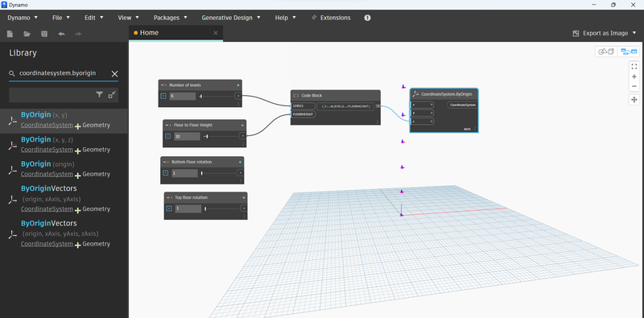The width and height of the screenshot is (644, 318).
Task: Expand the Number of levels slider settings
Action: [x=163, y=96]
